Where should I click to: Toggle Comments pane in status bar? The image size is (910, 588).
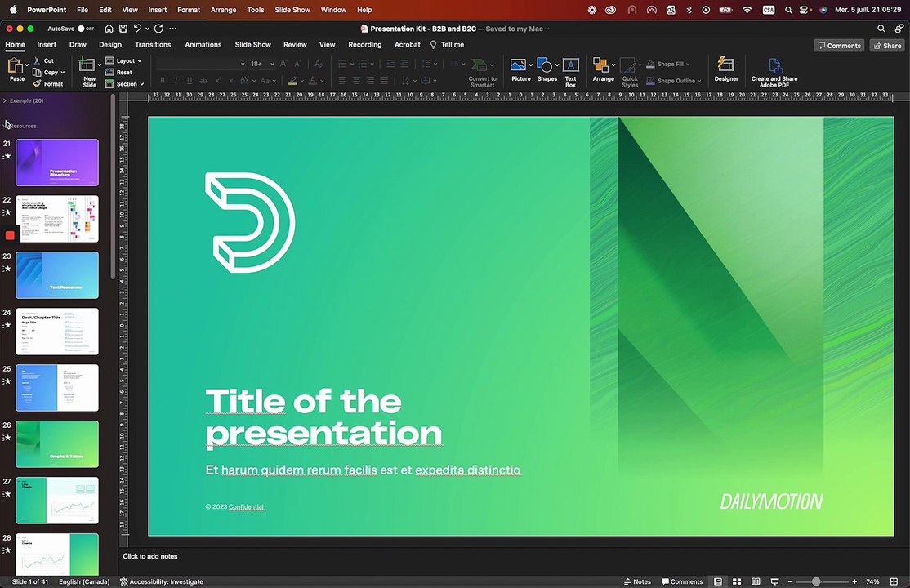(682, 581)
